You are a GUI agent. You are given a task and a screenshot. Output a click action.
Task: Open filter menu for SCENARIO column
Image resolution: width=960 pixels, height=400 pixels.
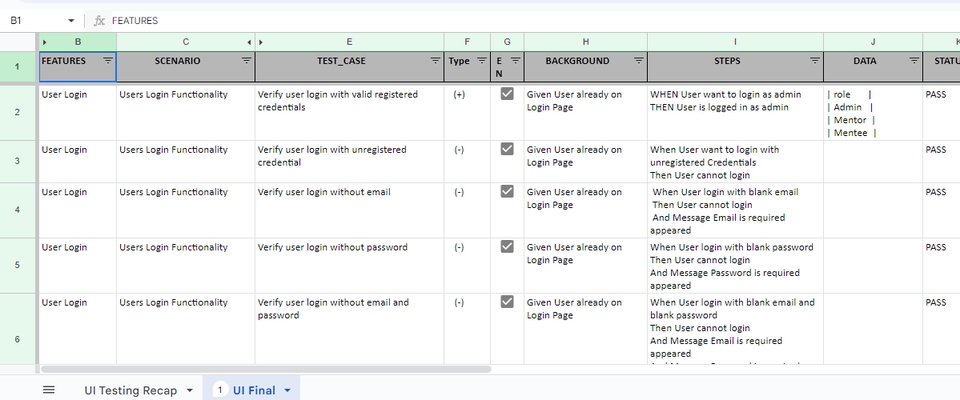[246, 61]
